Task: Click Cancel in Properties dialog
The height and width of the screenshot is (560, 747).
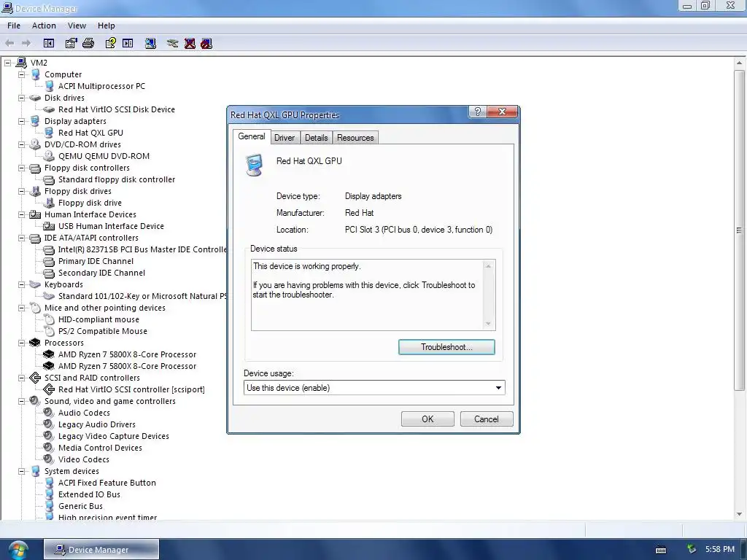Action: coord(487,419)
